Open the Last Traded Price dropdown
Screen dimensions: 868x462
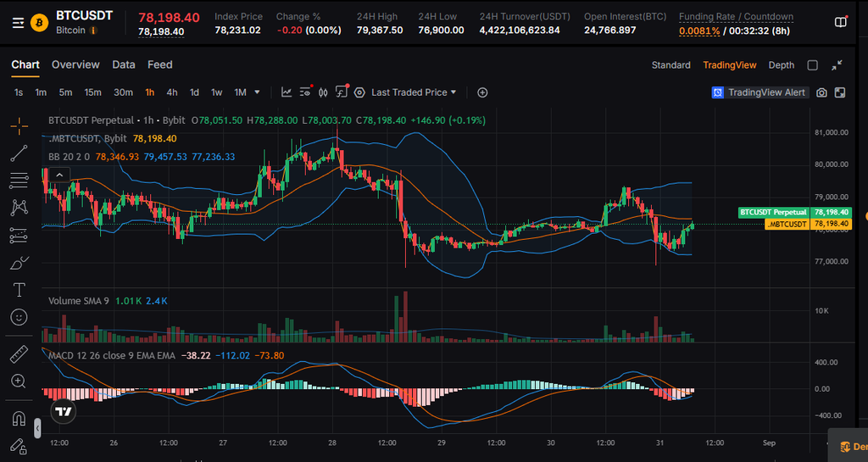pos(414,92)
